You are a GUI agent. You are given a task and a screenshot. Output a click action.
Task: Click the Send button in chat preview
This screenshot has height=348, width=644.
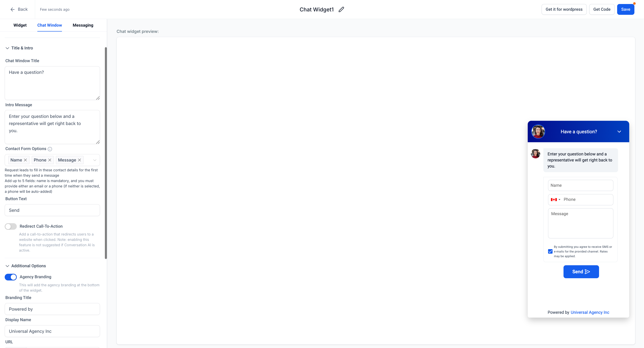(581, 272)
